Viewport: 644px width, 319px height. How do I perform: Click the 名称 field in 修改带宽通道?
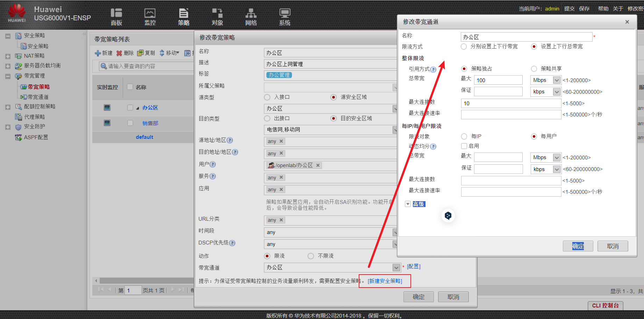click(x=527, y=37)
